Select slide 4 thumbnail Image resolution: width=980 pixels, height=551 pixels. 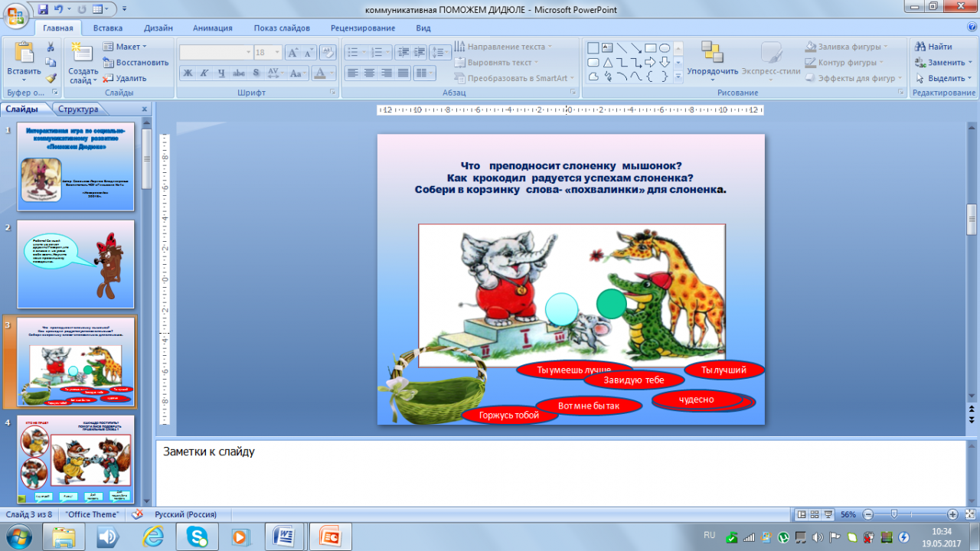click(x=76, y=459)
